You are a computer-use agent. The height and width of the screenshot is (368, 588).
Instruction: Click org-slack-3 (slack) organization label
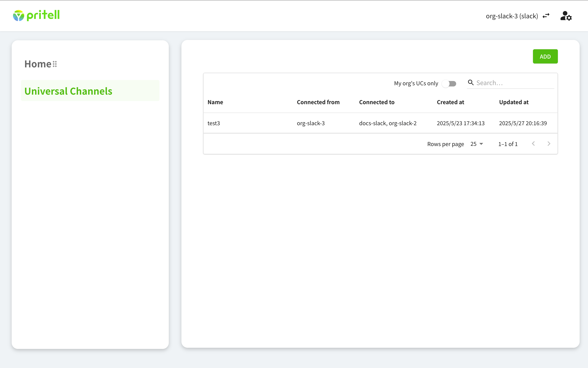pos(512,16)
